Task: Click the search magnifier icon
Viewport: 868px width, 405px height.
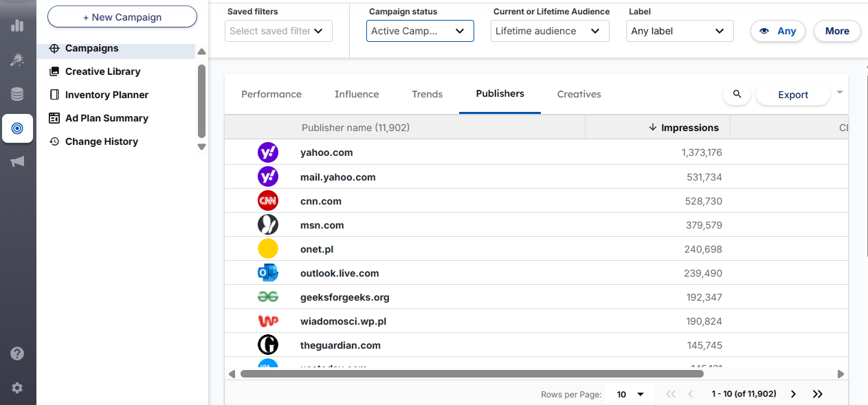Action: (736, 94)
